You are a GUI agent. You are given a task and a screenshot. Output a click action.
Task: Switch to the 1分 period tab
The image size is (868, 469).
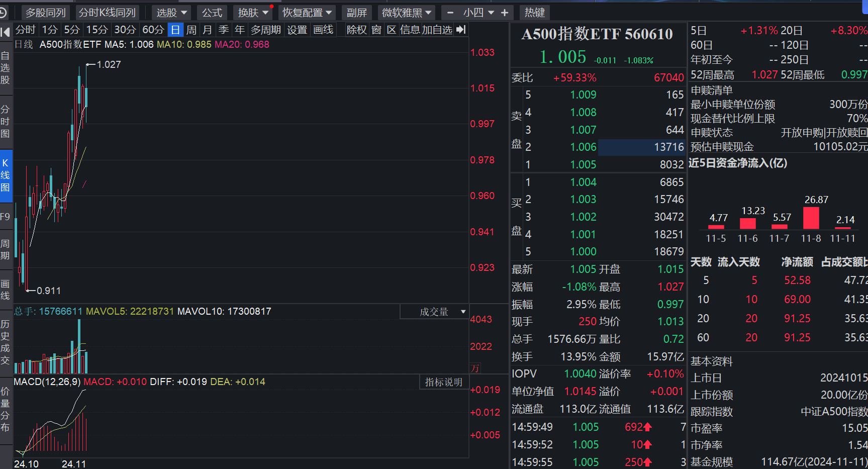click(50, 30)
